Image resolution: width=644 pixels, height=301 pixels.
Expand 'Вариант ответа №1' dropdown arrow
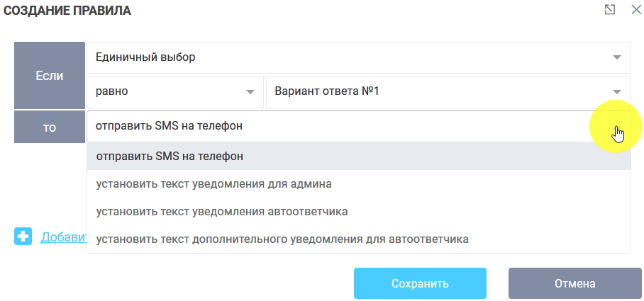tap(616, 92)
